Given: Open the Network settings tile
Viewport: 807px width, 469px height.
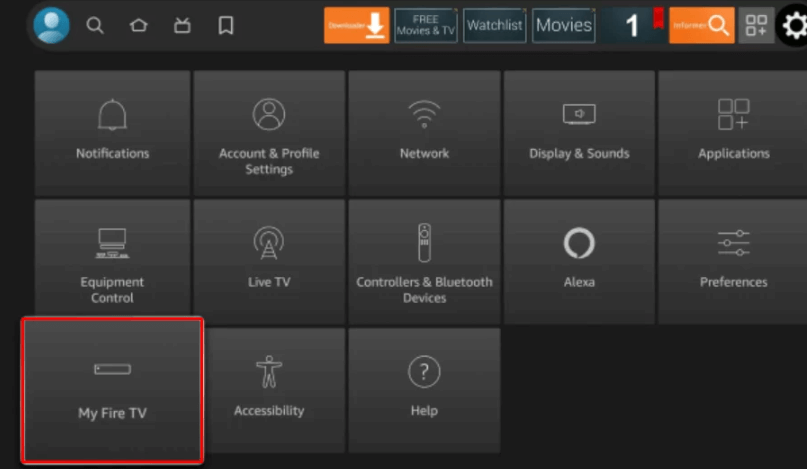Looking at the screenshot, I should (x=424, y=133).
